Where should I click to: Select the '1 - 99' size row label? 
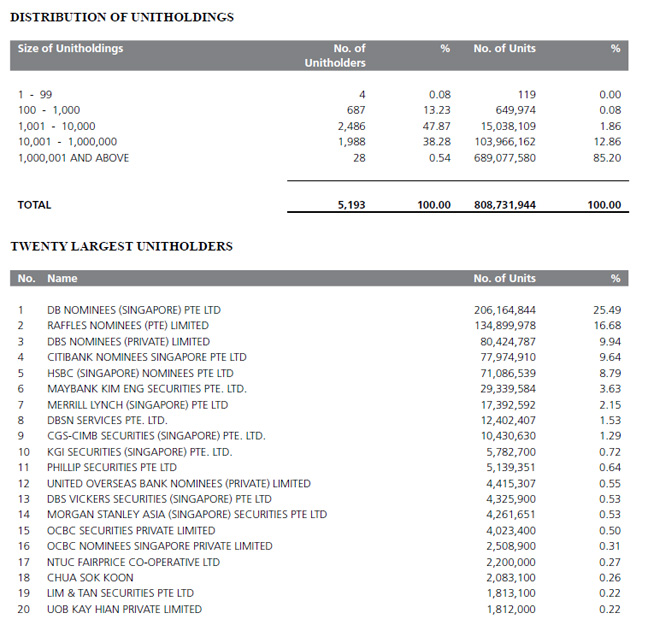[x=35, y=95]
